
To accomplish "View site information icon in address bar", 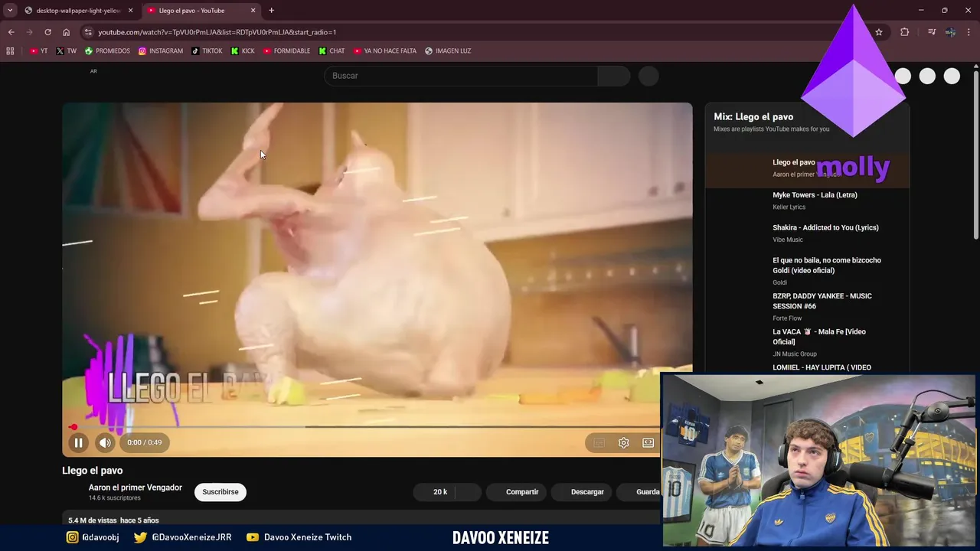I will click(88, 32).
